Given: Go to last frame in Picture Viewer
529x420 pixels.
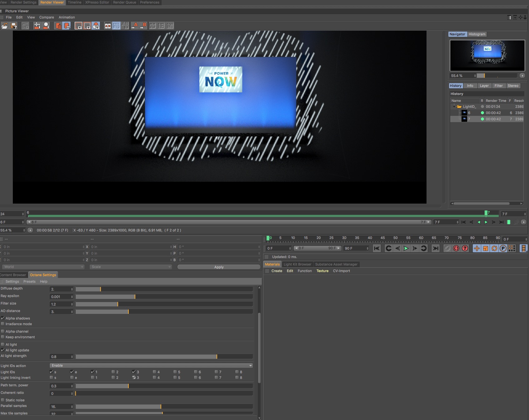Looking at the screenshot, I should tap(501, 222).
